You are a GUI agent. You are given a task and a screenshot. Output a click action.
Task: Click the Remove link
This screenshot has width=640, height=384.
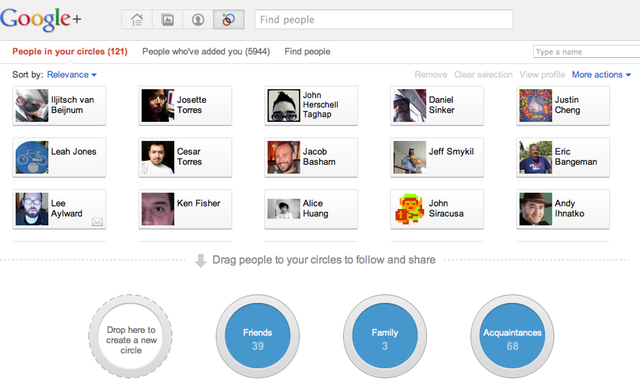[x=431, y=75]
